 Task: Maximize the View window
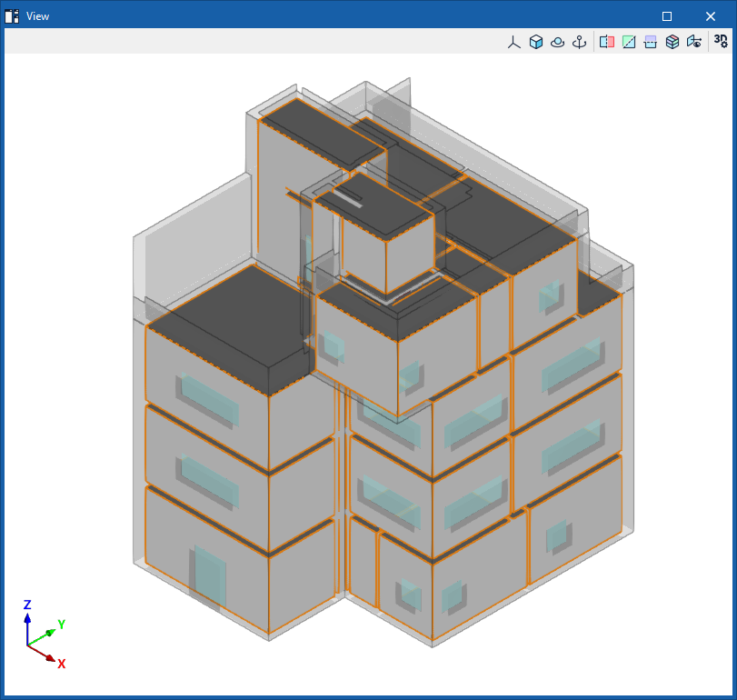[666, 16]
